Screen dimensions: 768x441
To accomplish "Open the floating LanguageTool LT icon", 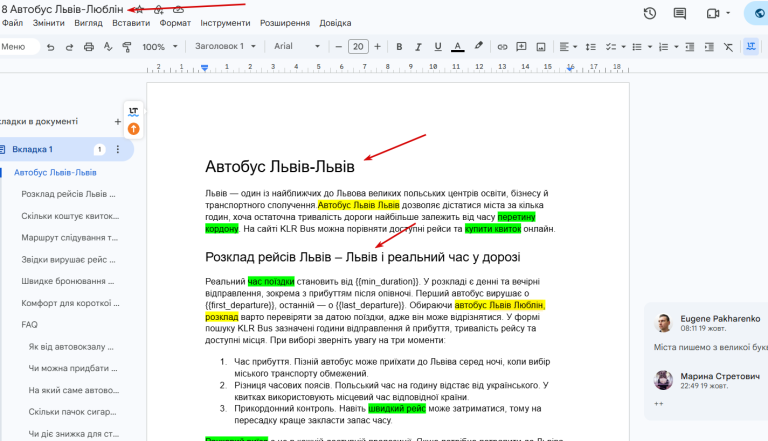I will tap(133, 111).
